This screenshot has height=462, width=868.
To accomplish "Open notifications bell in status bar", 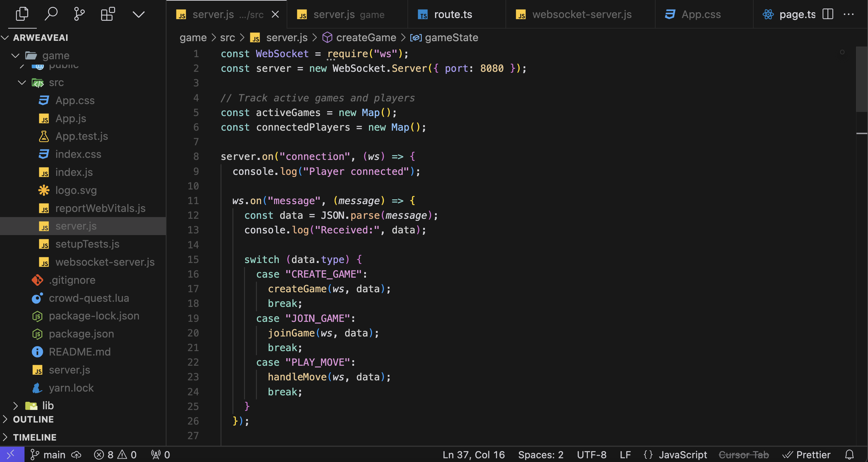I will [x=849, y=455].
